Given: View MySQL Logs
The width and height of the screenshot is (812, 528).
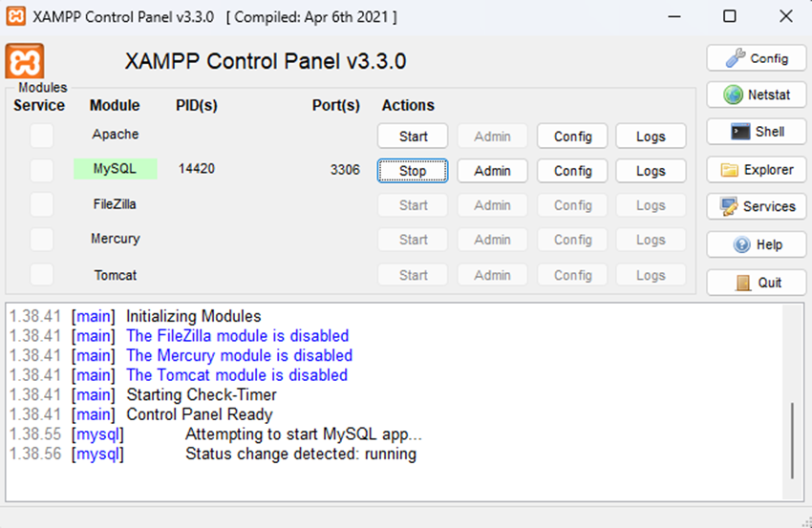Looking at the screenshot, I should pos(651,171).
